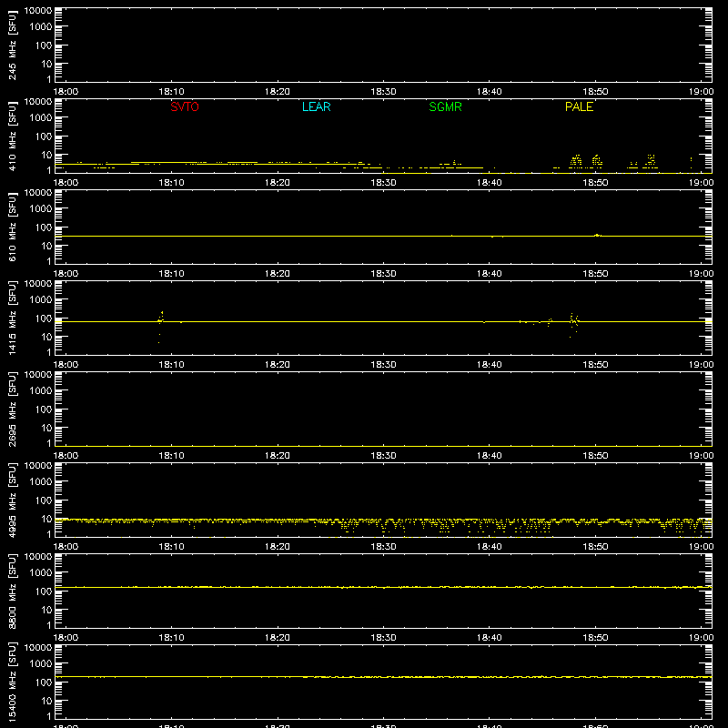Click 19:00 tick under the 8800 MHz panel

701,638
